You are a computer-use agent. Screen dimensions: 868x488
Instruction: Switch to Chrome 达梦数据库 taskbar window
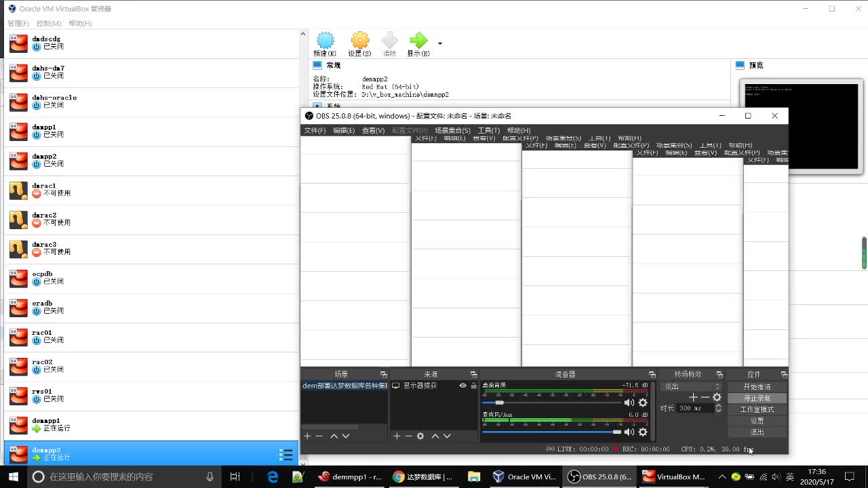pyautogui.click(x=423, y=476)
